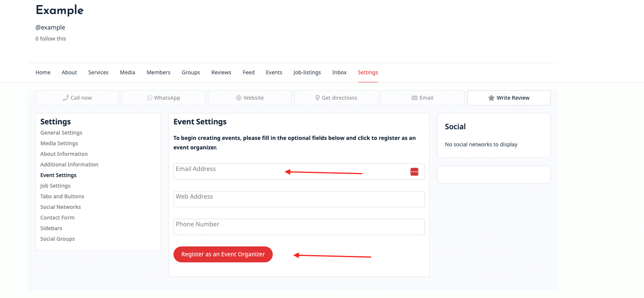The width and height of the screenshot is (644, 298).
Task: Click the Get directions button
Action: click(336, 98)
